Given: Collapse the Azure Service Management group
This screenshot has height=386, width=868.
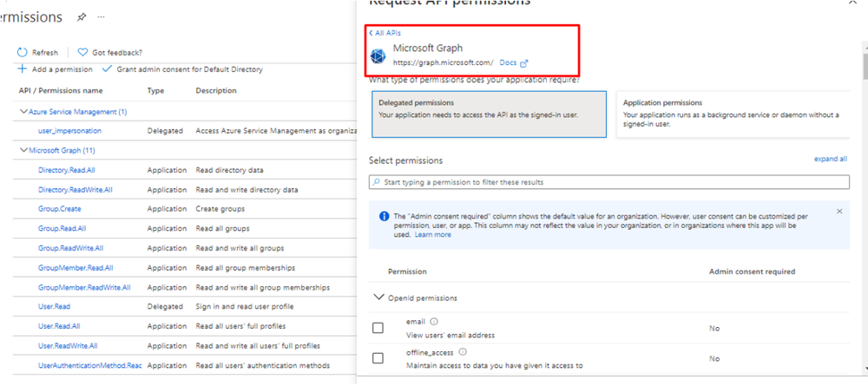Looking at the screenshot, I should 23,112.
